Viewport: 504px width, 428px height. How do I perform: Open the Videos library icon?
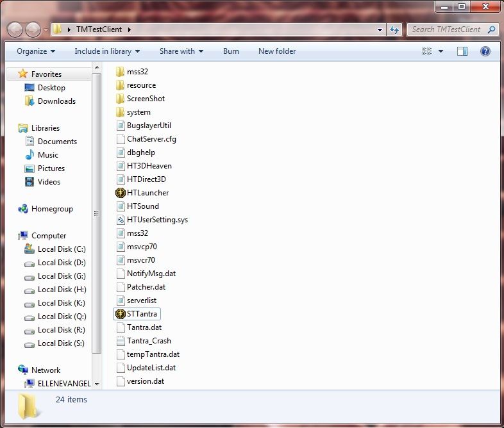(29, 182)
